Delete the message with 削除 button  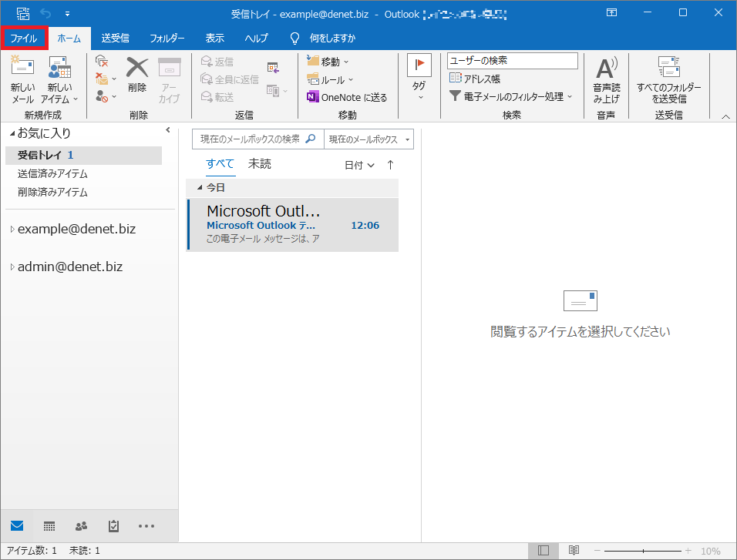[137, 75]
